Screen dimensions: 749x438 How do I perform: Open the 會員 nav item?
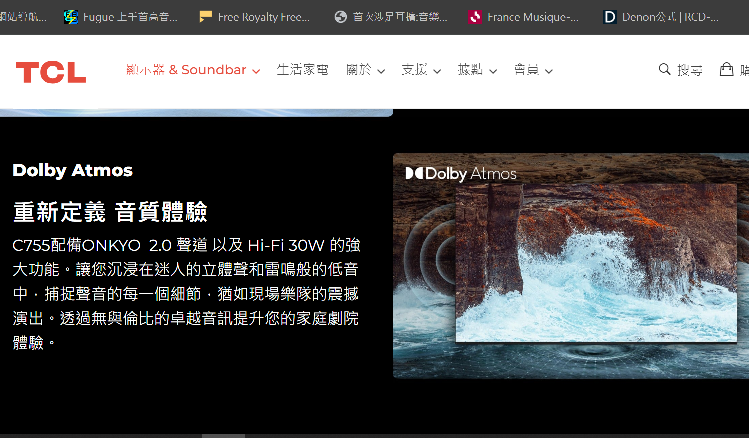tap(526, 70)
